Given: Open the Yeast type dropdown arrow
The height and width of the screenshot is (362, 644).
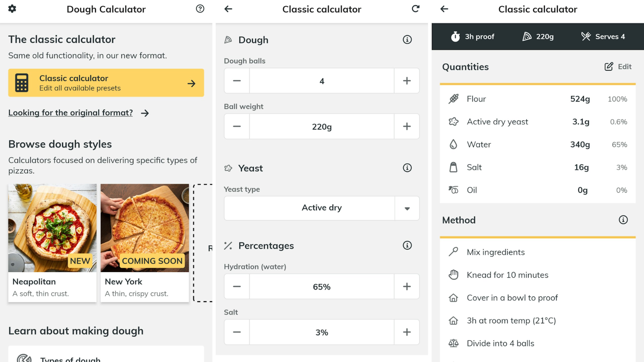Looking at the screenshot, I should point(407,208).
